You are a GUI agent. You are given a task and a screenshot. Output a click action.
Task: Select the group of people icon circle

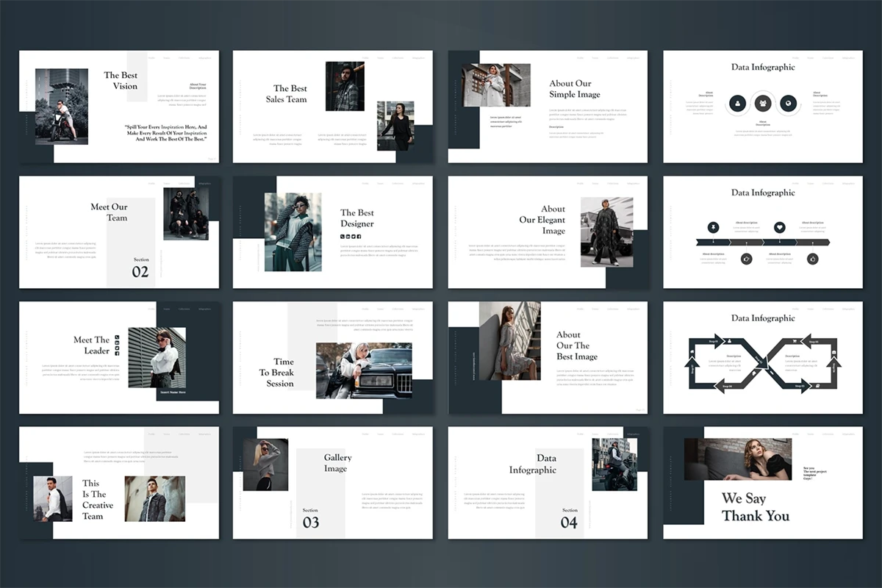[x=763, y=104]
